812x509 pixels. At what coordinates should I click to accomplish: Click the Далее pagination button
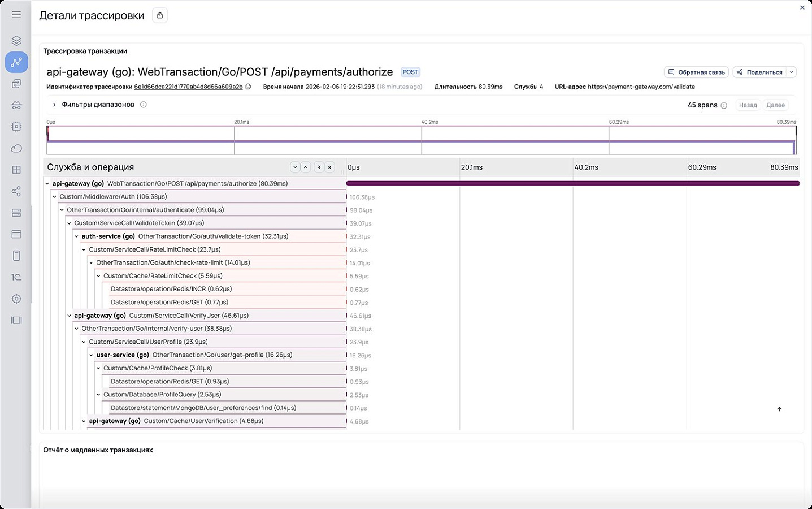pyautogui.click(x=775, y=105)
